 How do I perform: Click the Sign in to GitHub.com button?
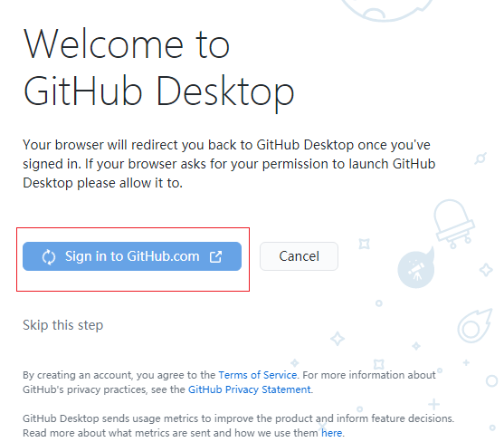click(x=132, y=256)
